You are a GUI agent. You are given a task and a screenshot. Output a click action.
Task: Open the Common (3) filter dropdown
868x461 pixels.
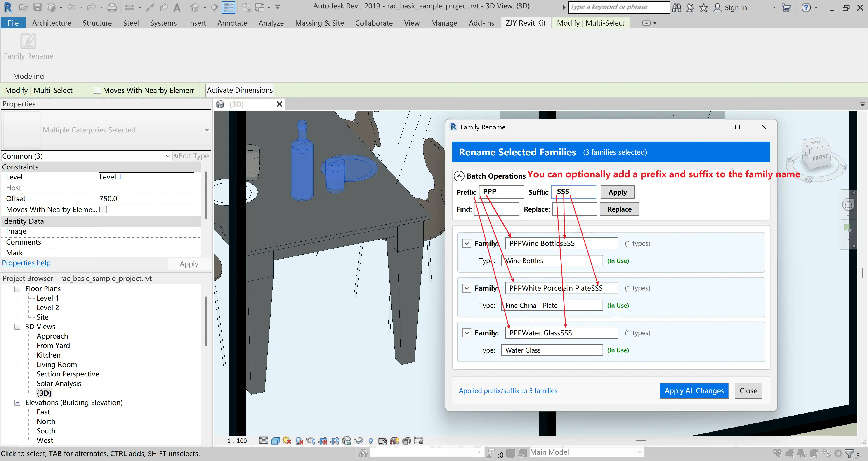point(167,156)
